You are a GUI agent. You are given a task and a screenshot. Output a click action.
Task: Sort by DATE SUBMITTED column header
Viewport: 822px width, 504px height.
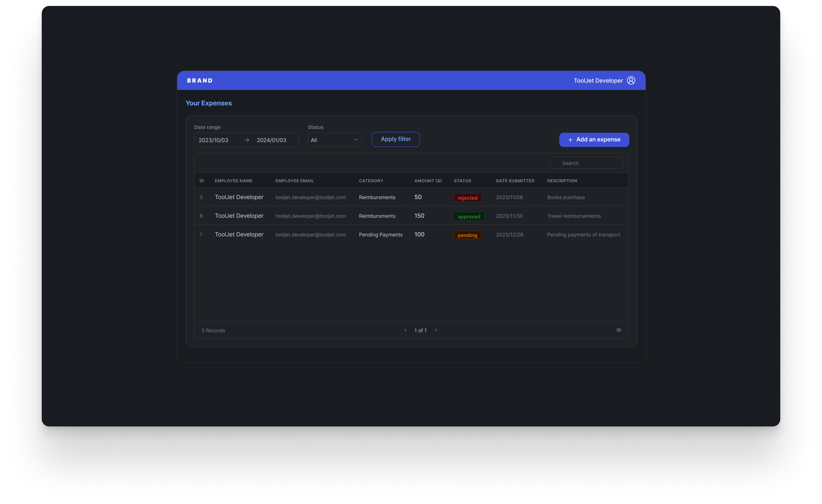515,181
